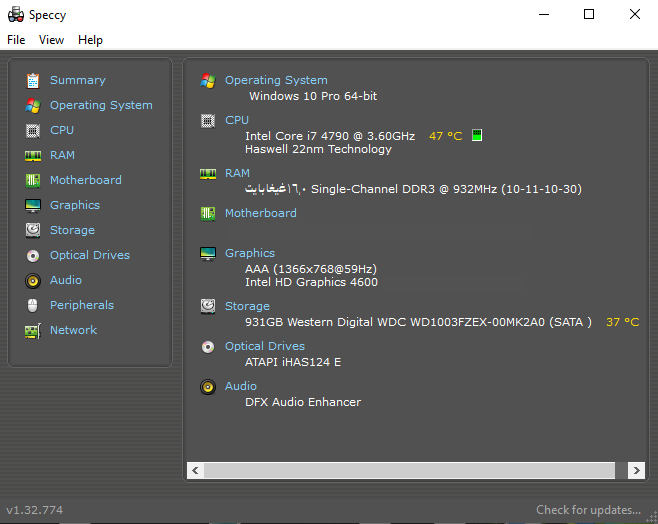This screenshot has height=524, width=658.
Task: Click the Motherboard icon in summary panel
Action: 208,214
